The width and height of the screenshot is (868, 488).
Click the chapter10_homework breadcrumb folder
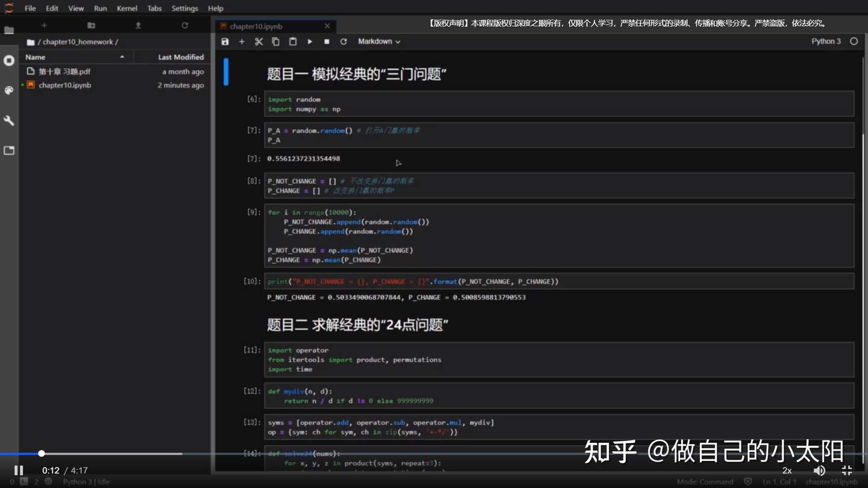pos(78,42)
